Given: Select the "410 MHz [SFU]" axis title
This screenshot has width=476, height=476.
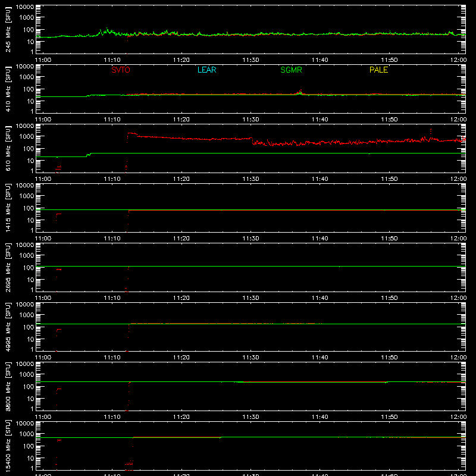Looking at the screenshot, I should [x=8, y=89].
